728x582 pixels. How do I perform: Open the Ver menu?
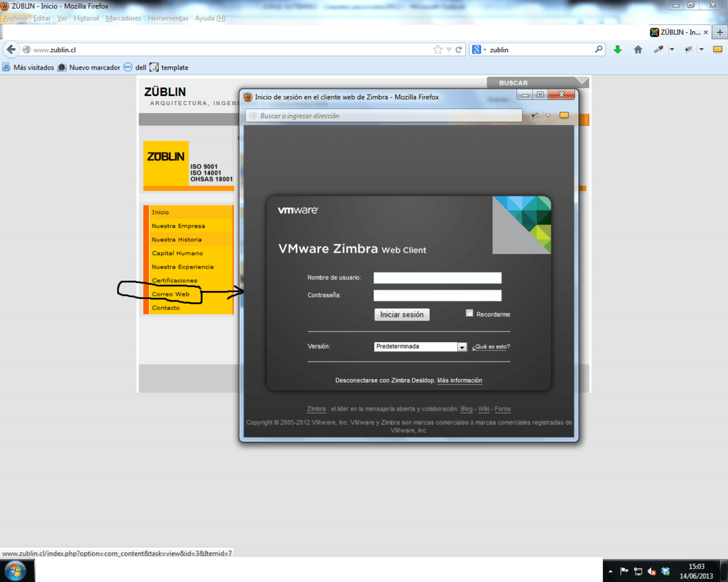[62, 18]
